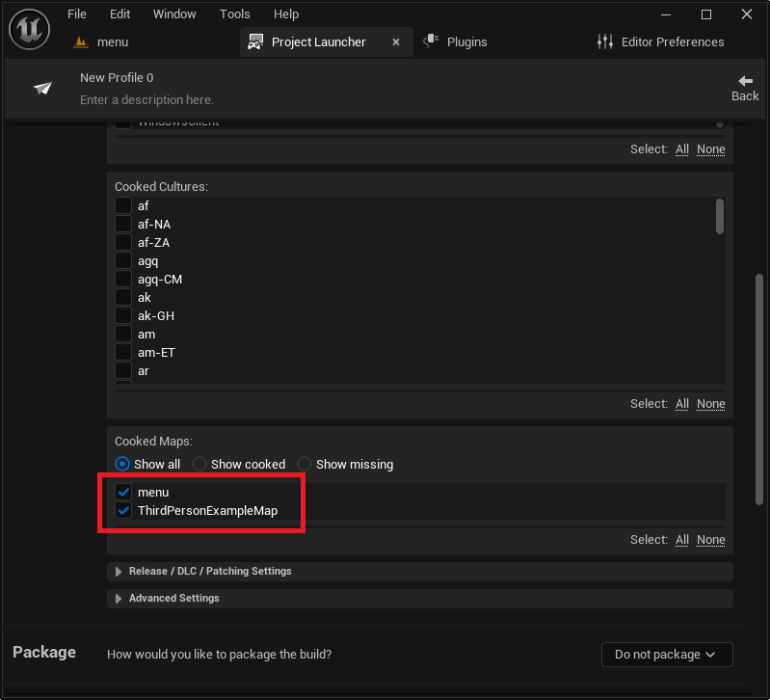
Task: Uncheck the ThirdPersonExampleMap checkbox
Action: [x=123, y=510]
